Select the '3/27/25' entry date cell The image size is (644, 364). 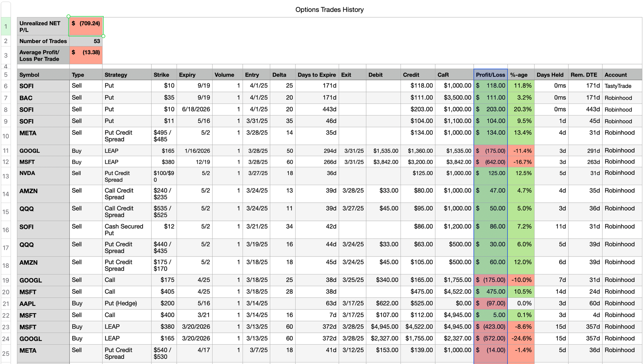[256, 176]
